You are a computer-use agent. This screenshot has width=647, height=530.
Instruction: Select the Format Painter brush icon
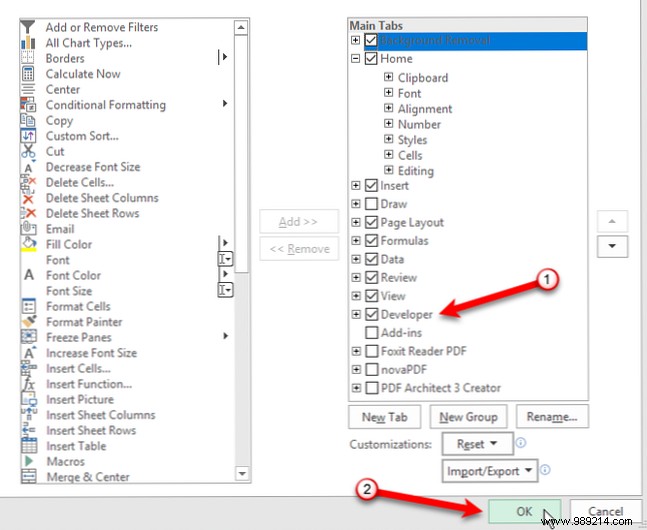pyautogui.click(x=28, y=322)
